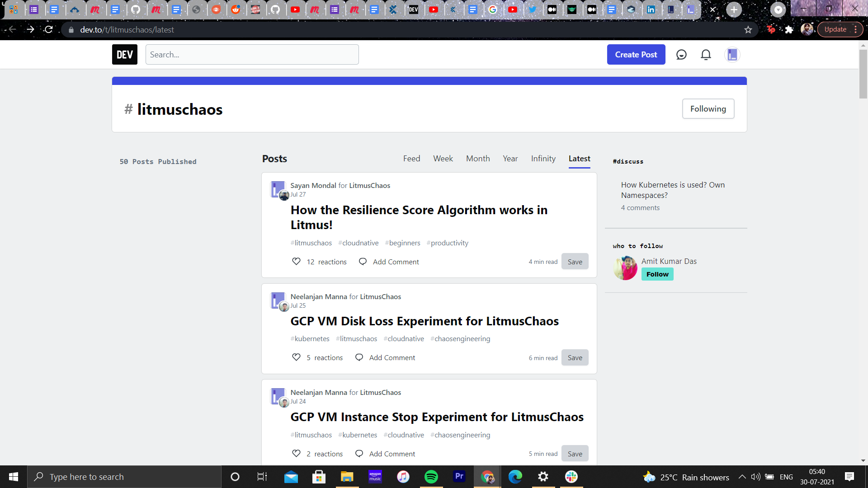Image resolution: width=868 pixels, height=488 pixels.
Task: Switch to the Twitter tab
Action: (x=532, y=9)
